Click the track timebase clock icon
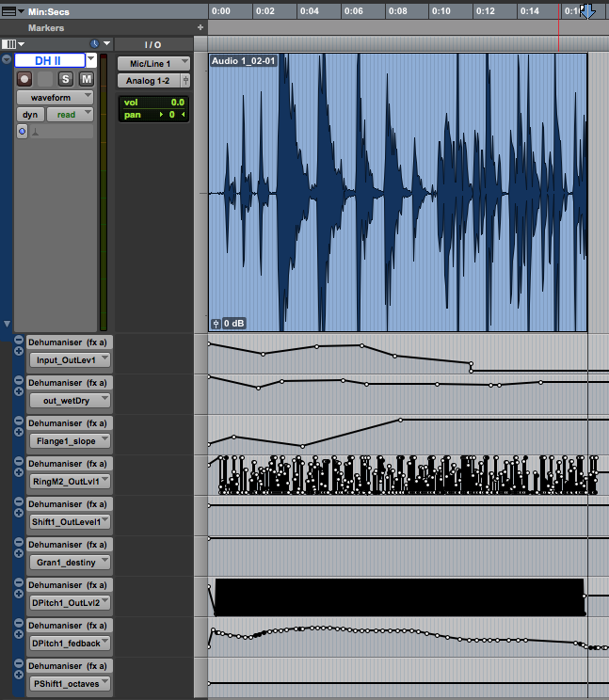Image resolution: width=609 pixels, height=700 pixels. [94, 44]
